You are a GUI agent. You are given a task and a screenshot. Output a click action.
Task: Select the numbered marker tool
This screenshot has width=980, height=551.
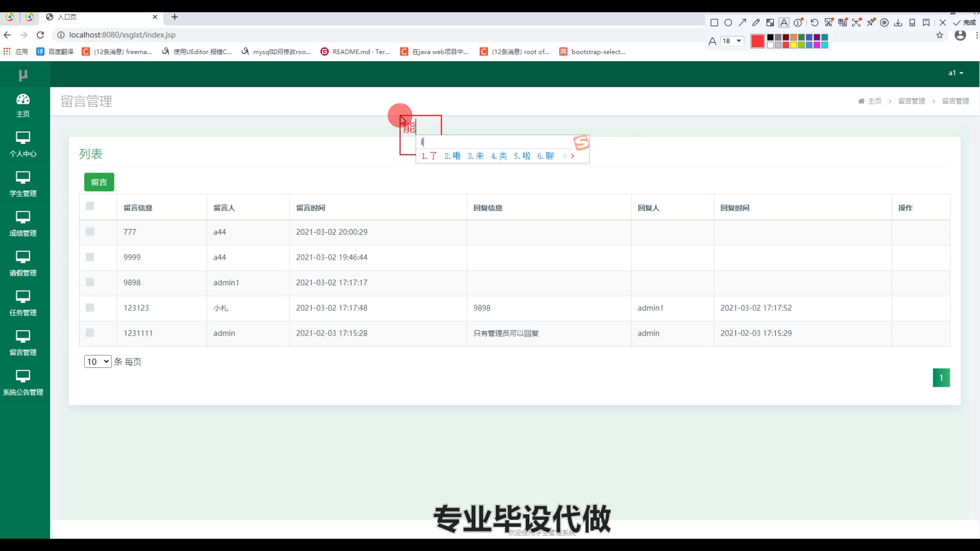click(798, 22)
